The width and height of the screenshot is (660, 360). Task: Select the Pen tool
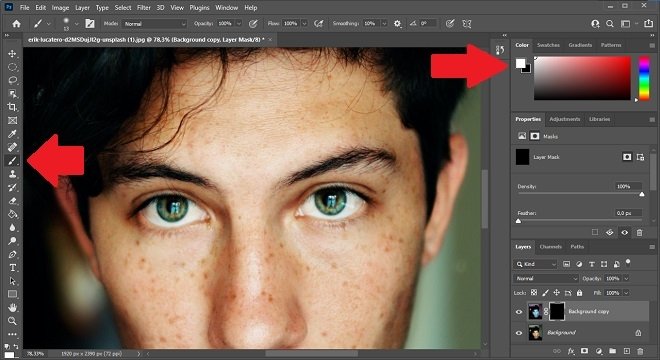pyautogui.click(x=12, y=254)
